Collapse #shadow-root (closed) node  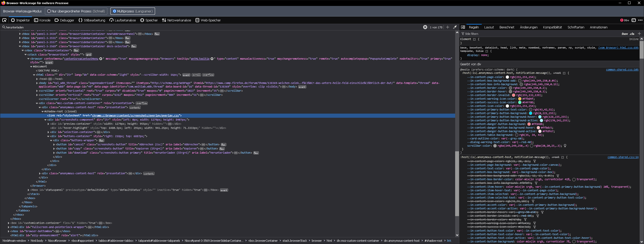(43, 112)
